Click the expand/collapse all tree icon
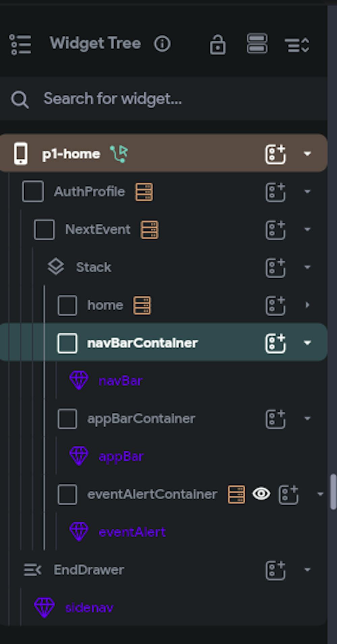The width and height of the screenshot is (337, 644). pos(297,45)
